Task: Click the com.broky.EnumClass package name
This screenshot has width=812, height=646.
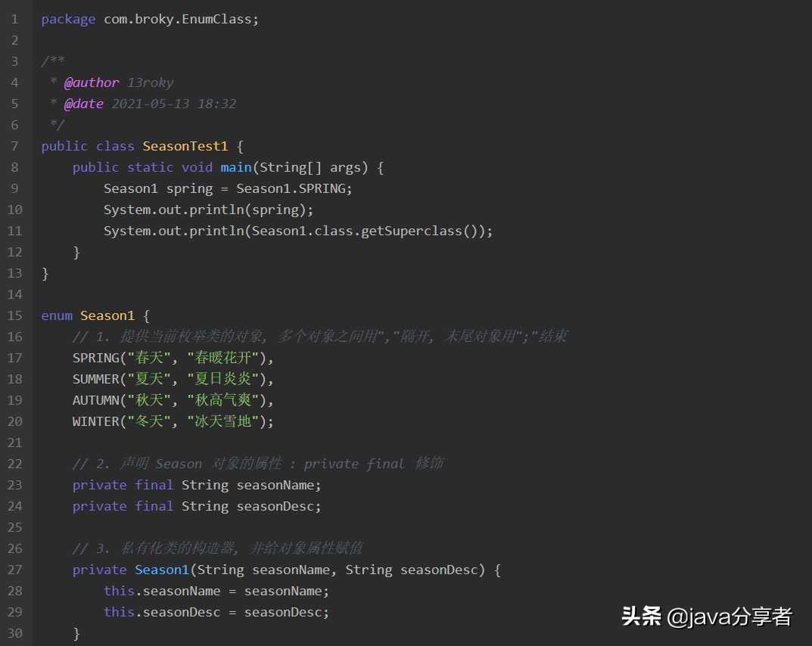Action: click(178, 19)
